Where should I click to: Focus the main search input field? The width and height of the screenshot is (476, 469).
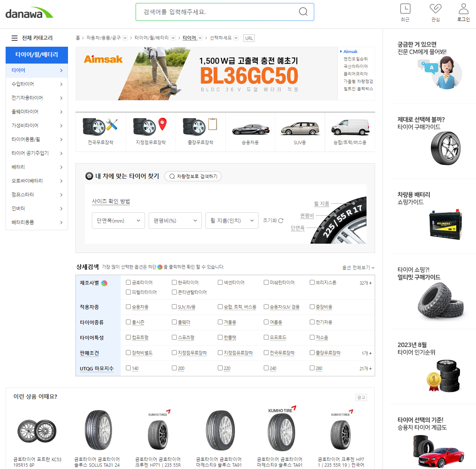pyautogui.click(x=217, y=12)
